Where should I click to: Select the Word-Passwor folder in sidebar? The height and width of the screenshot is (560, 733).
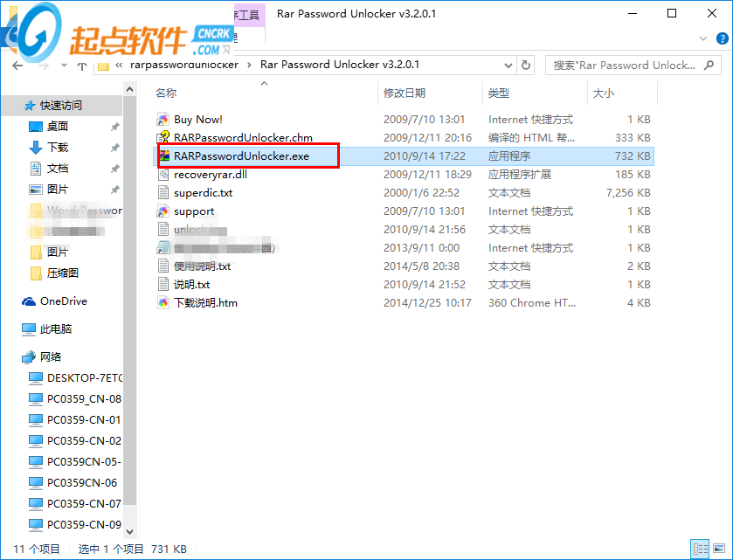coord(75,211)
